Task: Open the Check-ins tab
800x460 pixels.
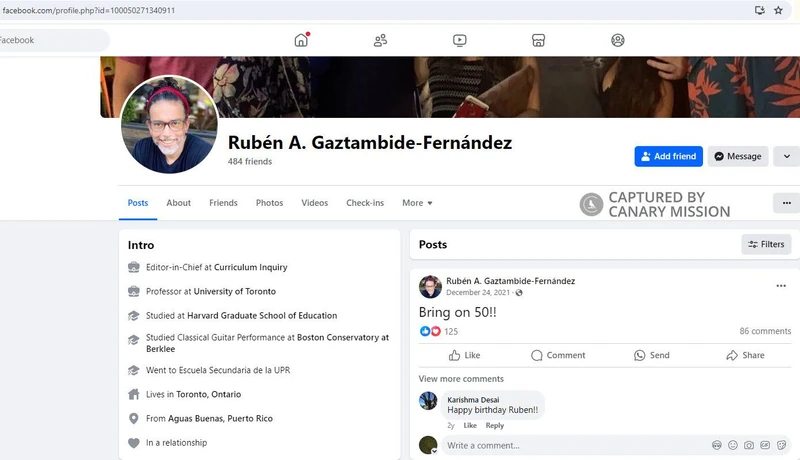Action: (365, 202)
